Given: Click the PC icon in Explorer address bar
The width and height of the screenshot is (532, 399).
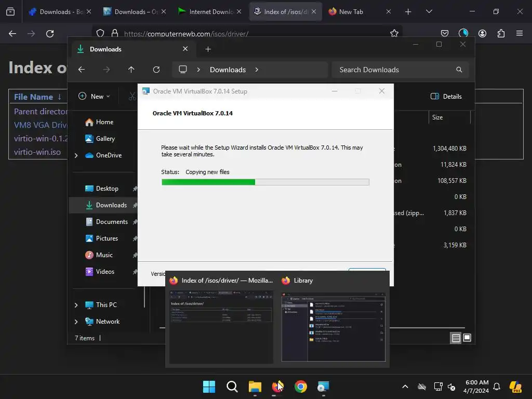Looking at the screenshot, I should point(183,69).
